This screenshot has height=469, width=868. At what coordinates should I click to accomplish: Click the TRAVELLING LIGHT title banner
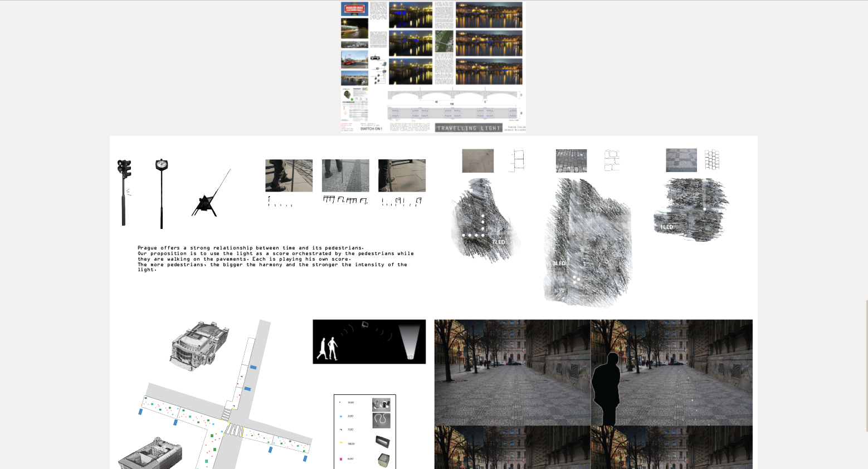pyautogui.click(x=468, y=128)
